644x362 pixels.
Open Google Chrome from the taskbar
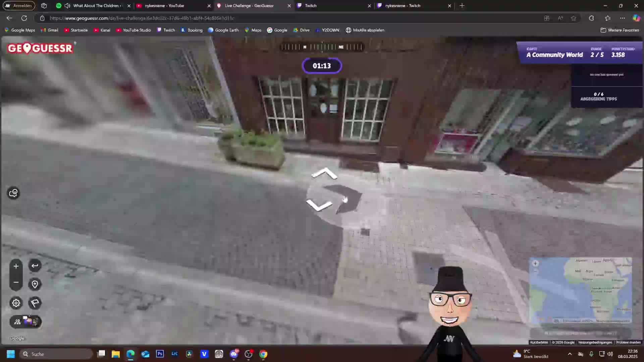pyautogui.click(x=263, y=354)
